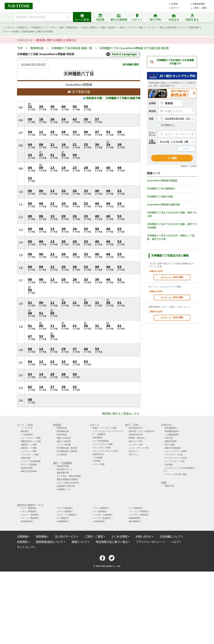The image size is (214, 644).
Task: Open the 日程 2026年2月24日 date picker
Action: (176, 119)
